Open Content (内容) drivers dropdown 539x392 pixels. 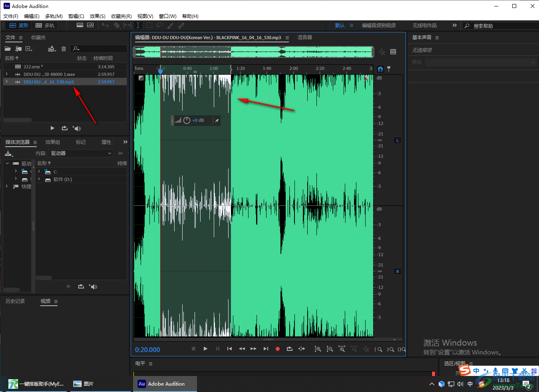click(81, 153)
